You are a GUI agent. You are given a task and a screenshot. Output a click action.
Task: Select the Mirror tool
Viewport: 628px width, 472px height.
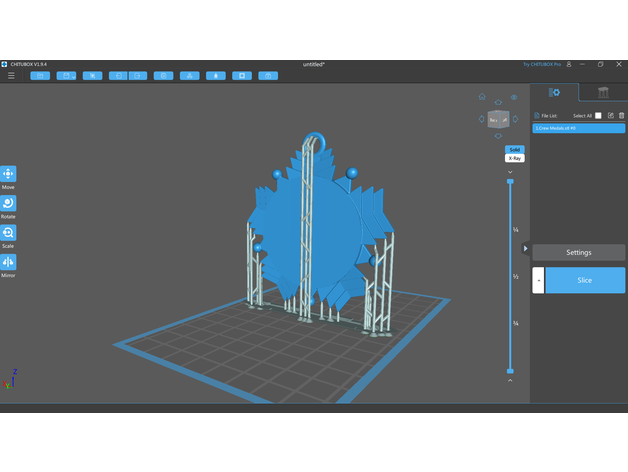point(8,262)
